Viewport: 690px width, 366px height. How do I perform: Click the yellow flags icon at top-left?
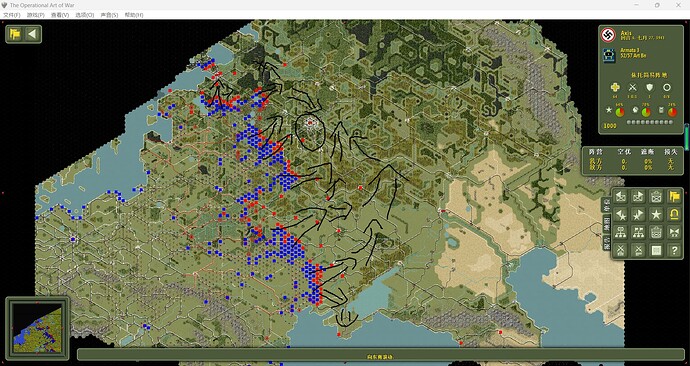[x=15, y=34]
